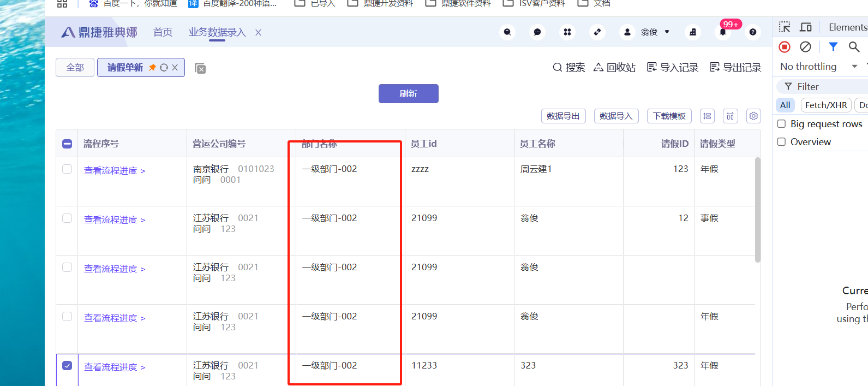The width and height of the screenshot is (868, 386).
Task: Click the 数据导出 button
Action: point(563,116)
